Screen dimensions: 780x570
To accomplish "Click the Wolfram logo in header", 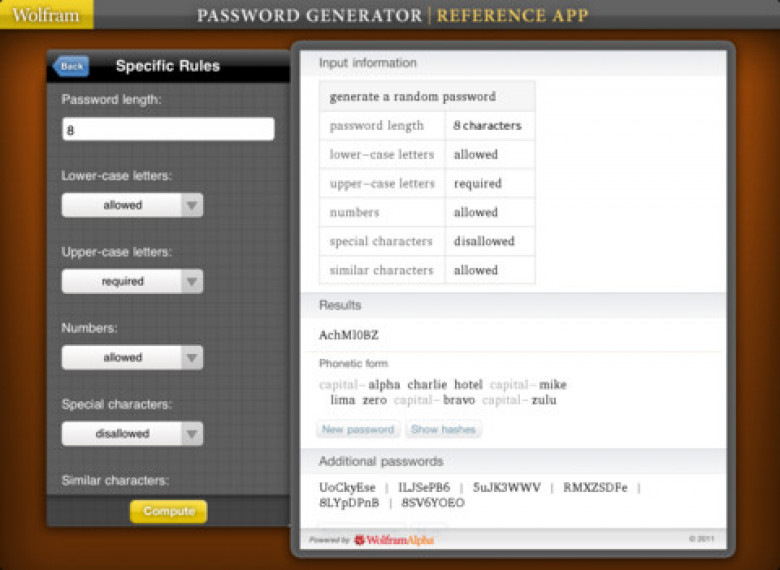I will tap(46, 15).
